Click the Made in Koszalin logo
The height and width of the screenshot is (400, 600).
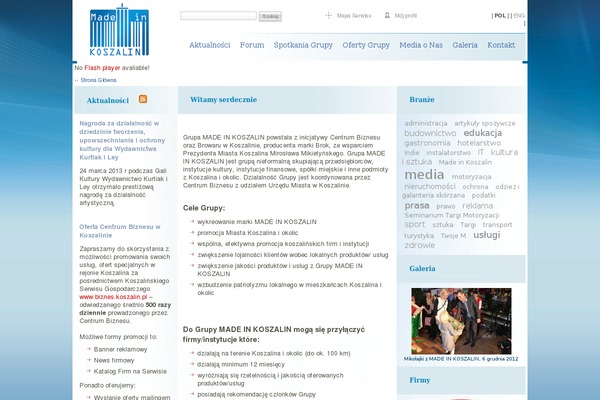(x=119, y=30)
